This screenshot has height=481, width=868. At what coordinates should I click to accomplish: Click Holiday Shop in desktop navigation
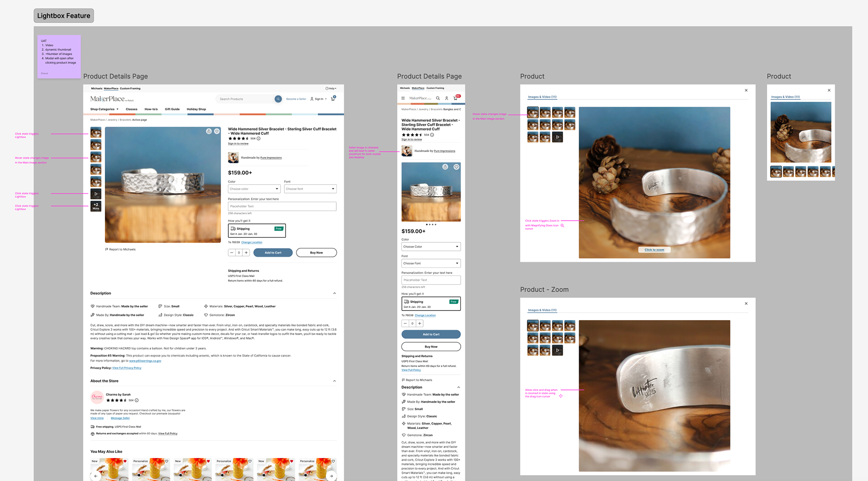(x=196, y=109)
